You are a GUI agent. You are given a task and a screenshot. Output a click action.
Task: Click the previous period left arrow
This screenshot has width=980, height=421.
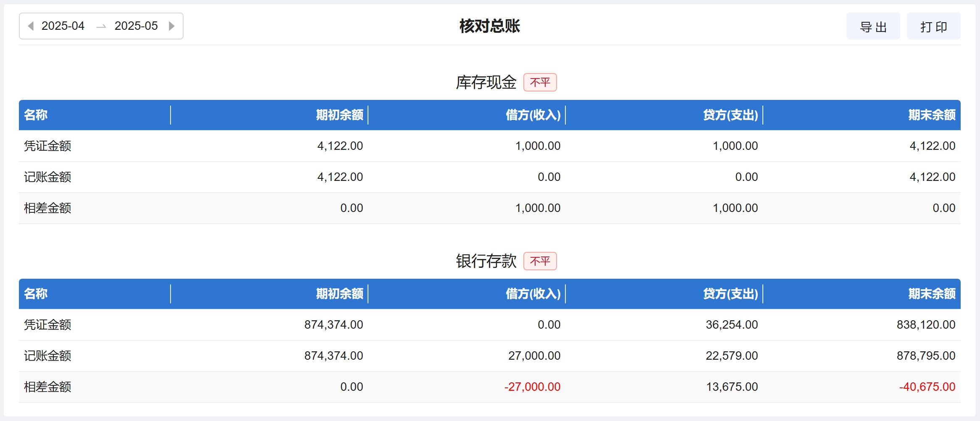tap(31, 26)
